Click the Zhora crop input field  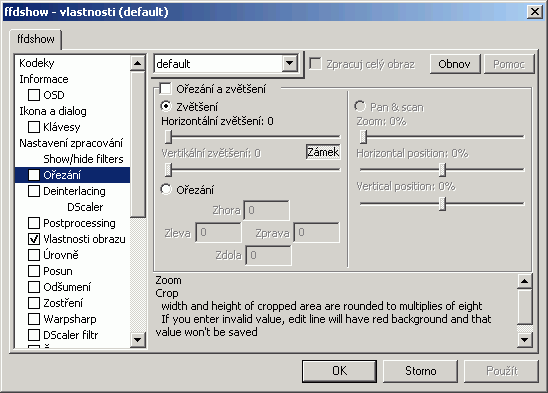point(266,210)
